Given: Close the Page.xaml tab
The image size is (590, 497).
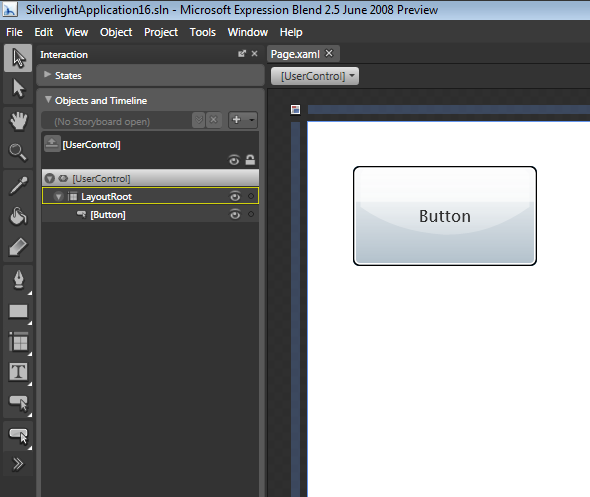Looking at the screenshot, I should click(329, 53).
